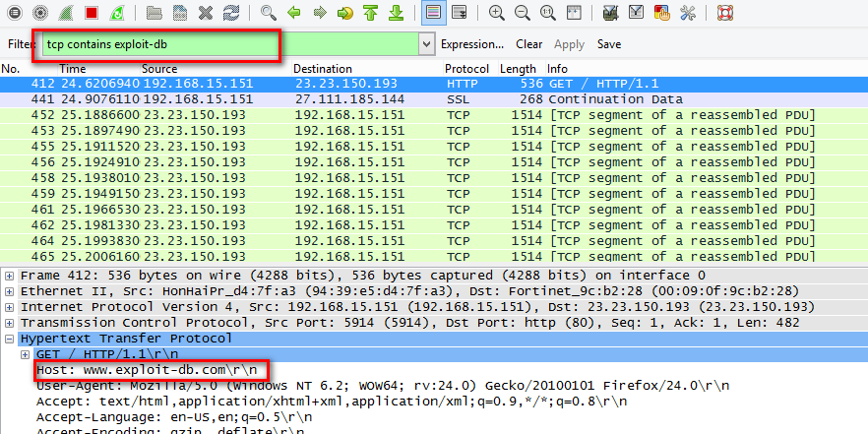Select packet 455 TCP segment row
Image resolution: width=868 pixels, height=434 pixels.
coord(434,147)
